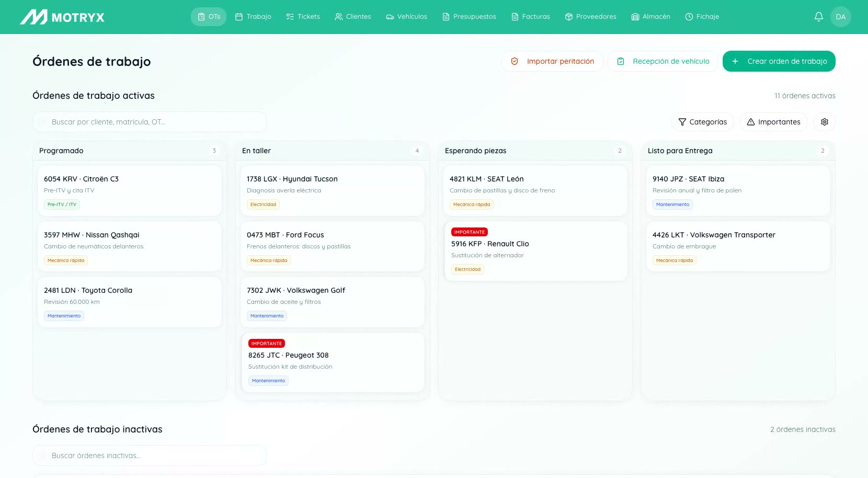This screenshot has width=868, height=478.
Task: Click the Fichaje clock icon
Action: (689, 17)
